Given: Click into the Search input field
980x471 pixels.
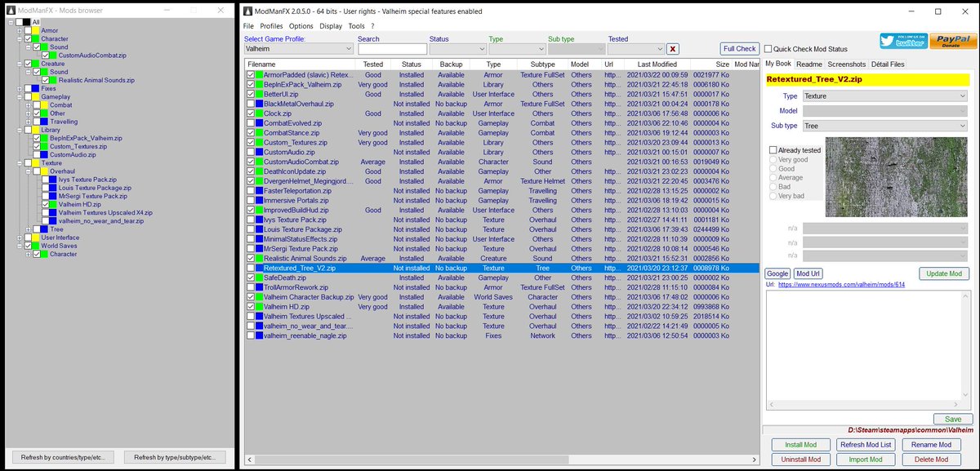Looking at the screenshot, I should tap(392, 49).
